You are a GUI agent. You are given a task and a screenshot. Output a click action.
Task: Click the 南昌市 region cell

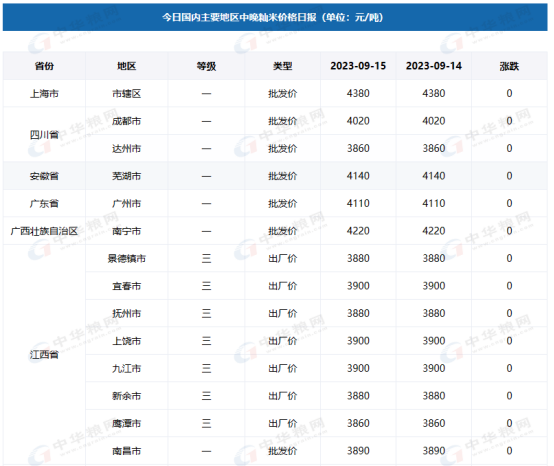pos(126,451)
